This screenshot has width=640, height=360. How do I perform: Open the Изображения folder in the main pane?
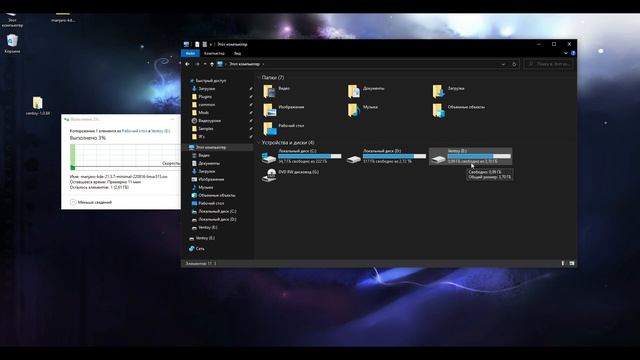tap(284, 110)
